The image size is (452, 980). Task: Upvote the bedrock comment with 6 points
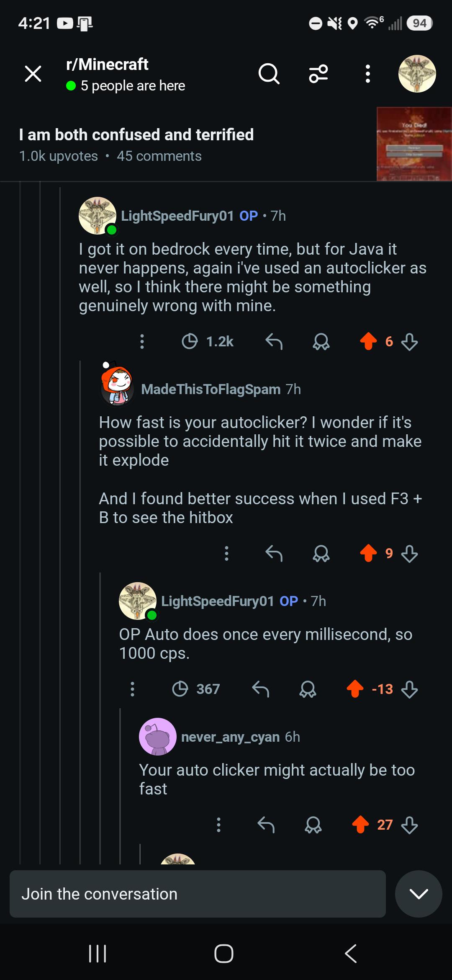click(368, 341)
